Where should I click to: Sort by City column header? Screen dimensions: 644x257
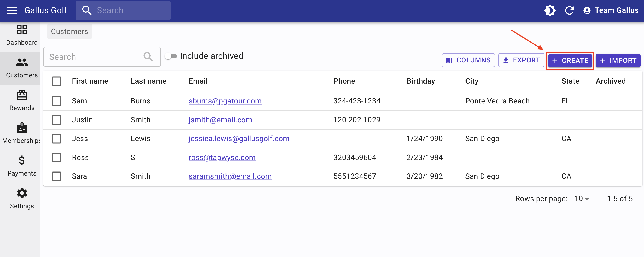[x=471, y=81]
